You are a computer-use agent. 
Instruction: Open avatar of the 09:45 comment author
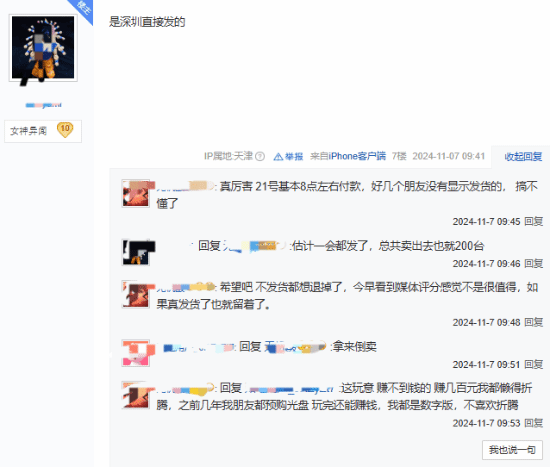click(136, 193)
